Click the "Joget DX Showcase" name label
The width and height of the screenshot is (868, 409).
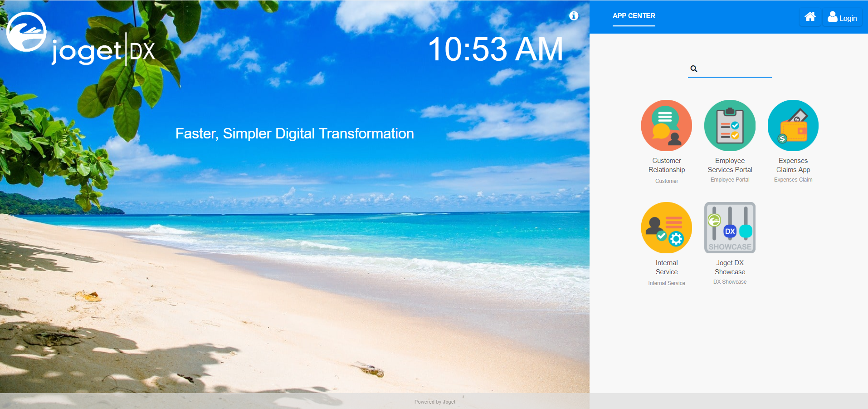point(730,267)
